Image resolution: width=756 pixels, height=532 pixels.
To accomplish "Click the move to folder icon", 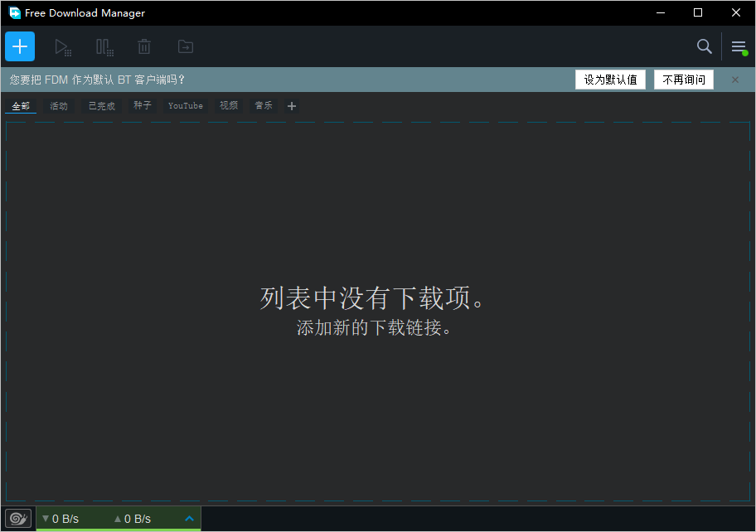I will click(x=185, y=47).
